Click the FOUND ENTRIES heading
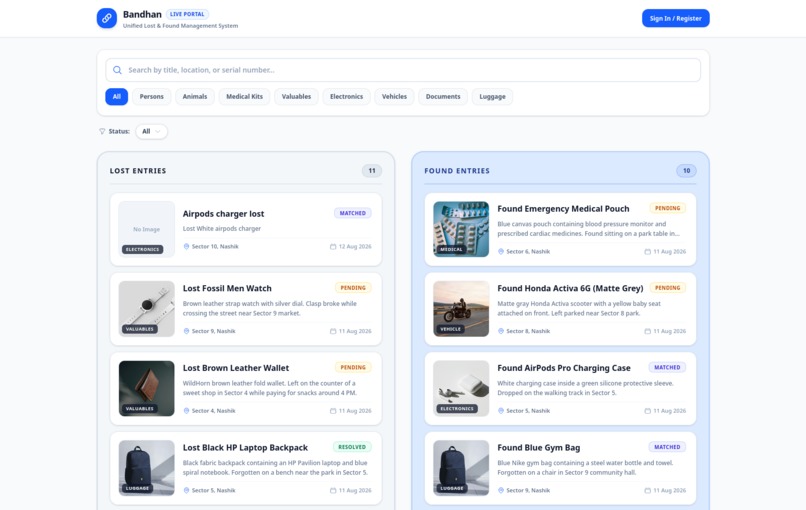The height and width of the screenshot is (510, 806). (457, 171)
